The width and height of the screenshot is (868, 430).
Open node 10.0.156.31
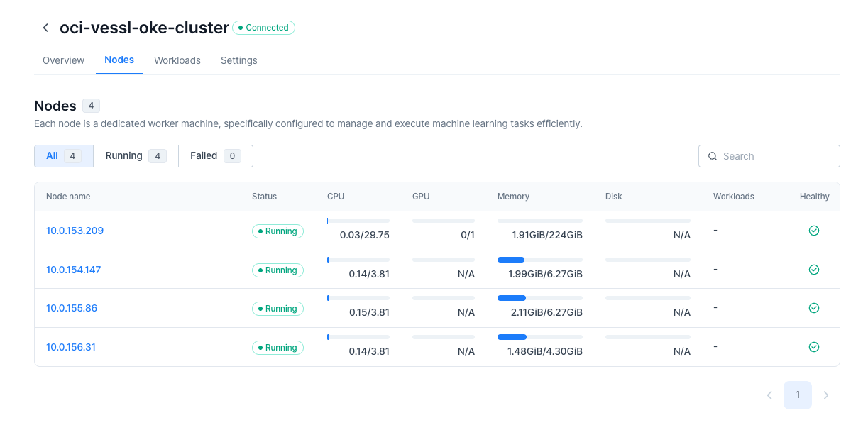71,347
